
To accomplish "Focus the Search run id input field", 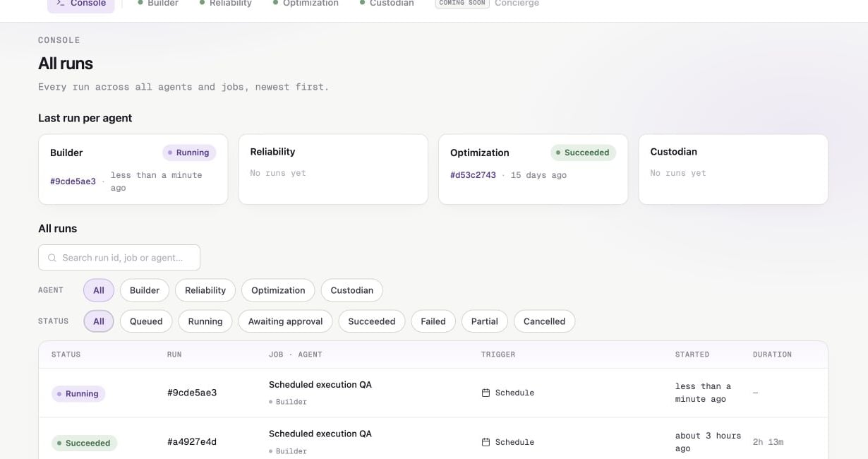I will coord(119,258).
